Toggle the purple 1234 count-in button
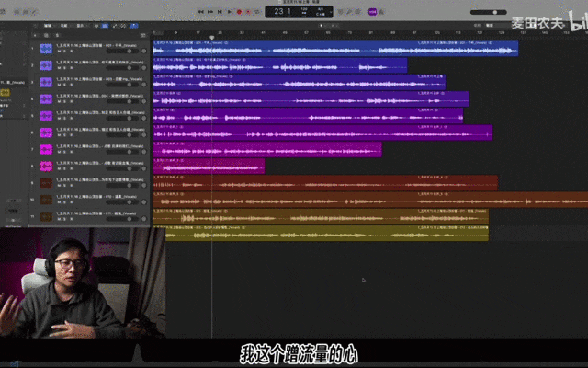Image resolution: width=588 pixels, height=368 pixels. (372, 12)
